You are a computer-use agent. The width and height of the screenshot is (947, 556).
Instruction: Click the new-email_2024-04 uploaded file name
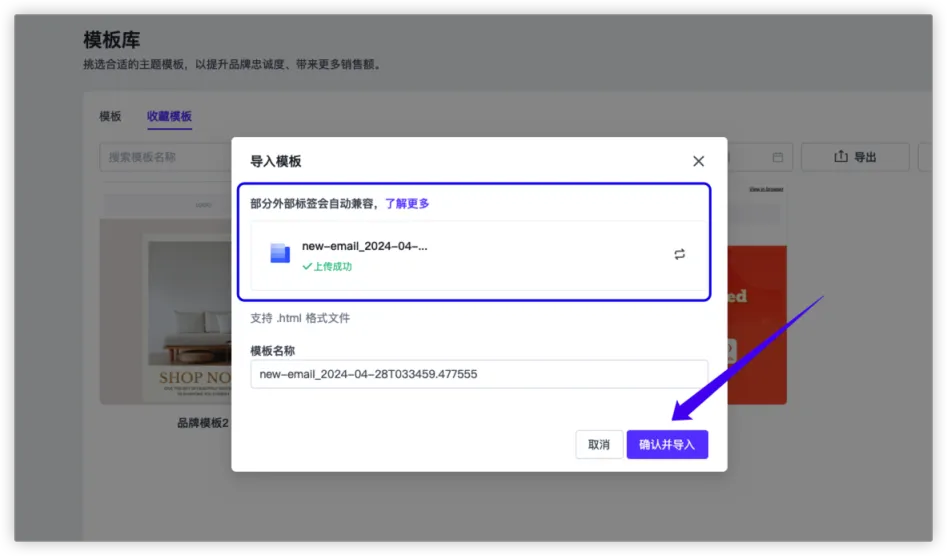click(364, 246)
